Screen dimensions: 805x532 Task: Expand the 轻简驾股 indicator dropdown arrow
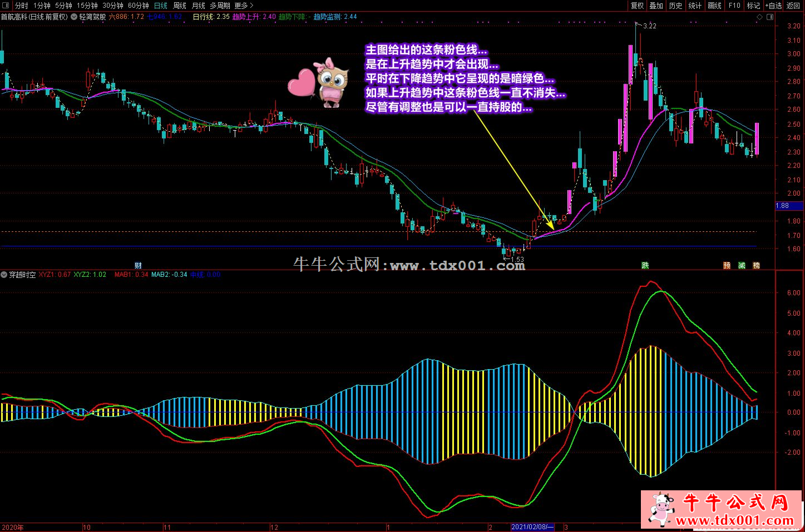pos(74,17)
